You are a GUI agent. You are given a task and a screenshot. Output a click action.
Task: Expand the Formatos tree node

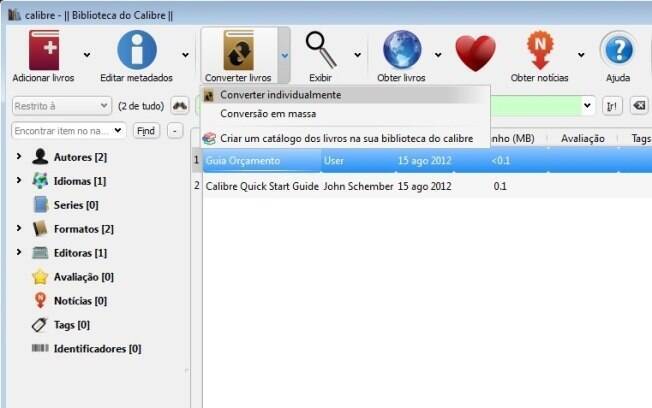[x=19, y=228]
